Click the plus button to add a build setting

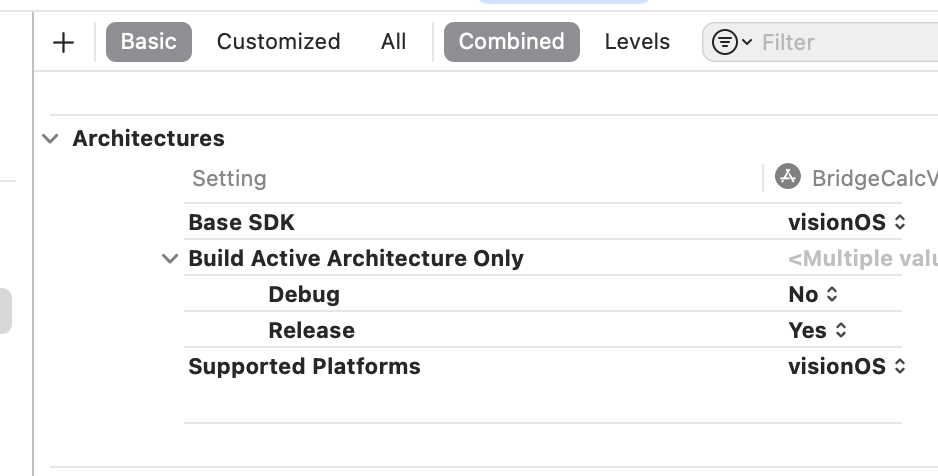[x=63, y=42]
